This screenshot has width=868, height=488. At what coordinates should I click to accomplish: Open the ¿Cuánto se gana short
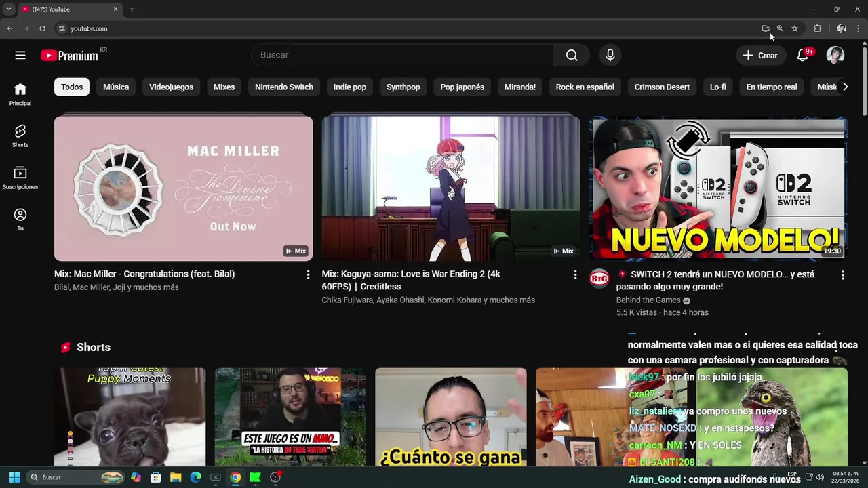tap(451, 417)
